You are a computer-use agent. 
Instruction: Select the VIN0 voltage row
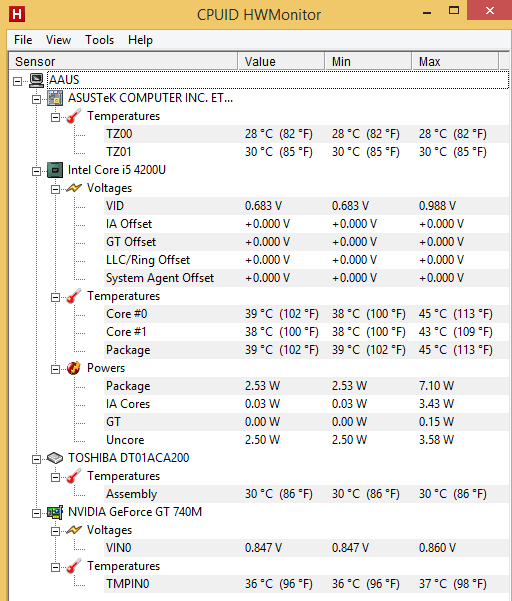point(306,548)
